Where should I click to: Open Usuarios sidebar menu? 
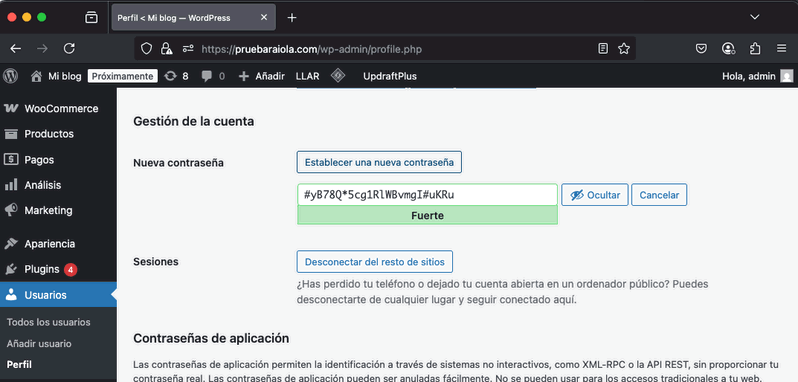click(58, 295)
